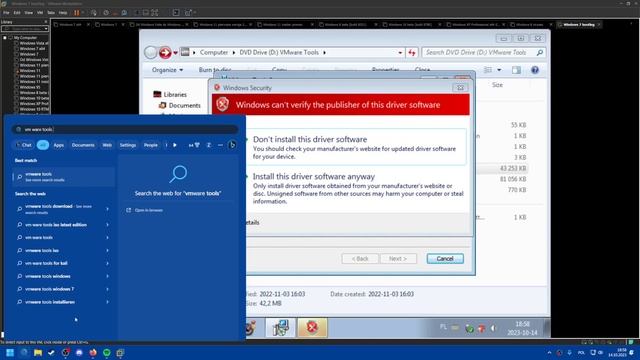Open the Organize dropdown in Explorer
This screenshot has height=360, width=640.
[x=167, y=70]
